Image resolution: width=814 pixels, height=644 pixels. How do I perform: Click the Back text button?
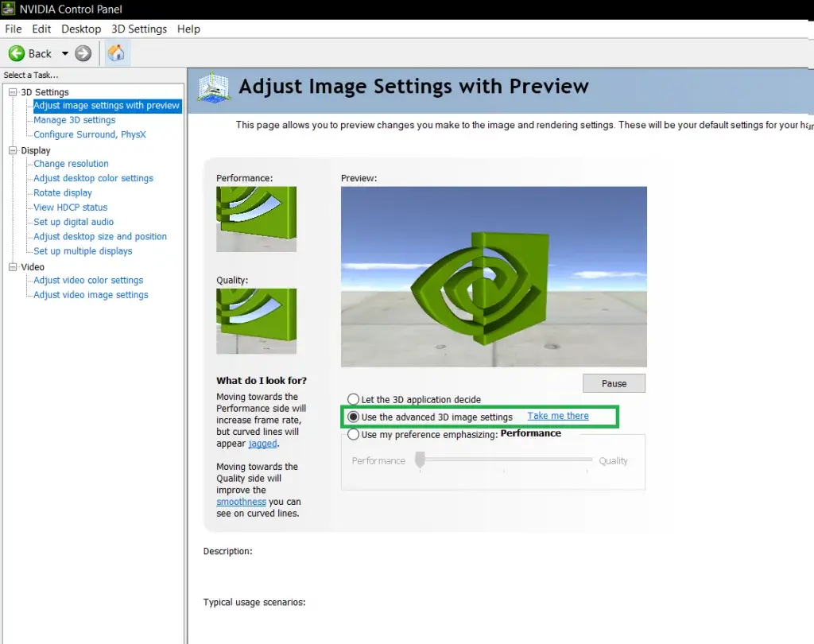click(40, 53)
